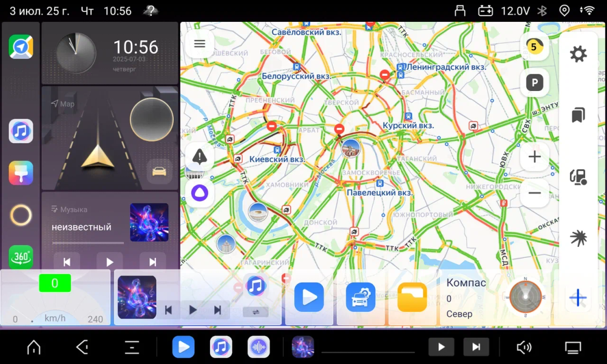Image resolution: width=607 pixels, height=364 pixels.
Task: Play the track in the music widget
Action: (x=109, y=261)
